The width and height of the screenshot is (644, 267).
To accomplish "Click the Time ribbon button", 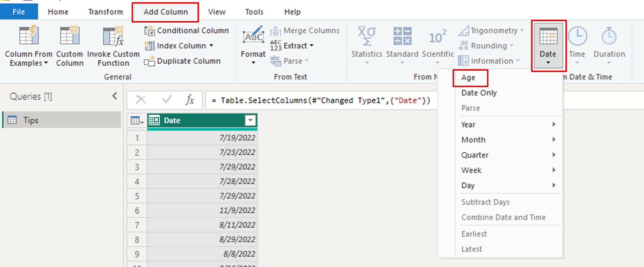I will click(577, 45).
